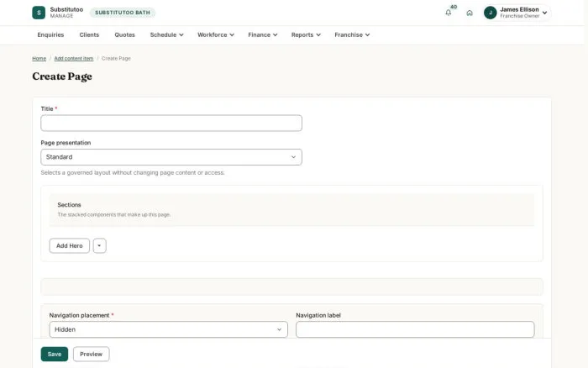
Task: Click the James Ellison avatar circle
Action: point(490,13)
